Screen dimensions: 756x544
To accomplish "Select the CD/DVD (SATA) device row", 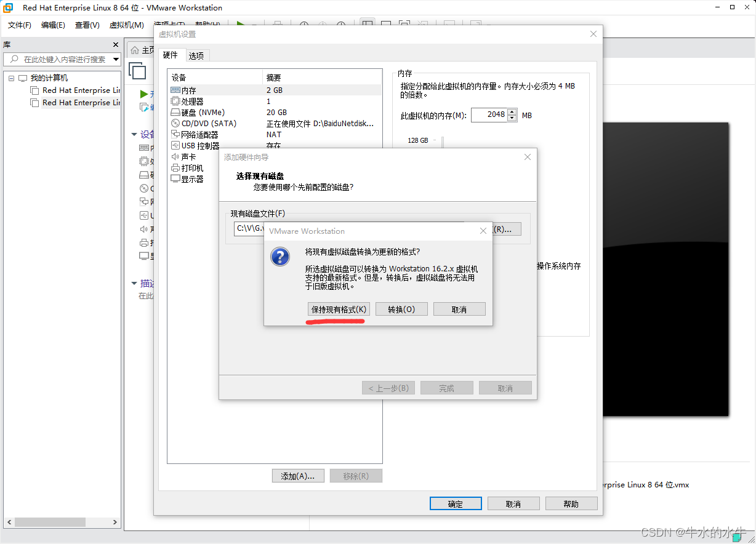I will pos(275,123).
